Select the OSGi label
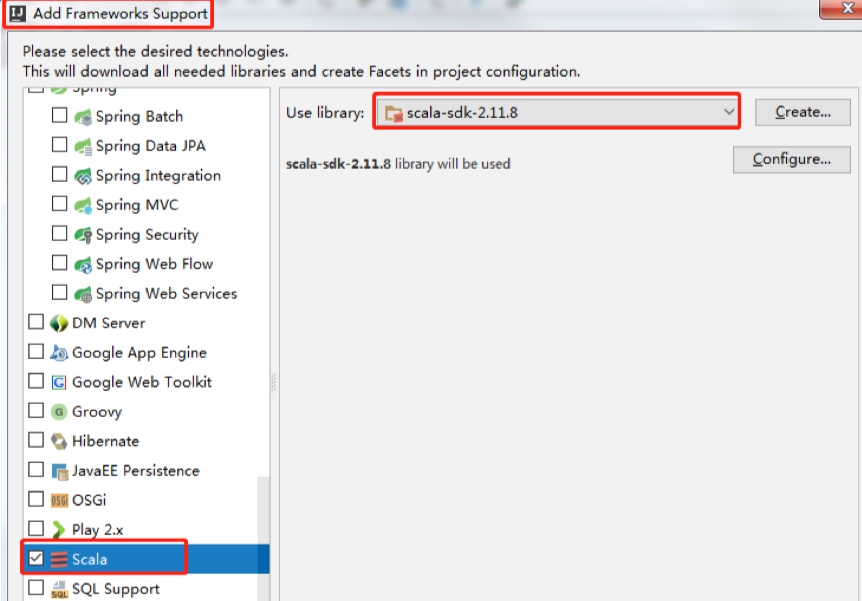This screenshot has width=862, height=601. click(x=89, y=500)
